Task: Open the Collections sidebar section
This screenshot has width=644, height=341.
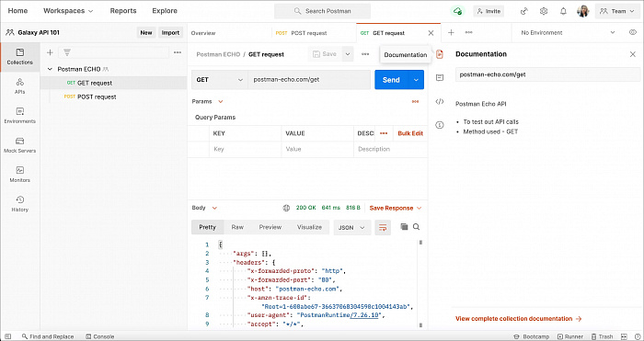Action: (19, 57)
